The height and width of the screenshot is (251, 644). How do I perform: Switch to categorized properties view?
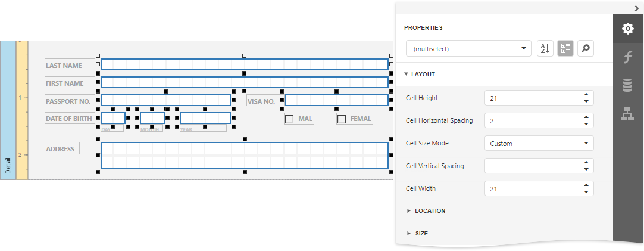pyautogui.click(x=565, y=49)
